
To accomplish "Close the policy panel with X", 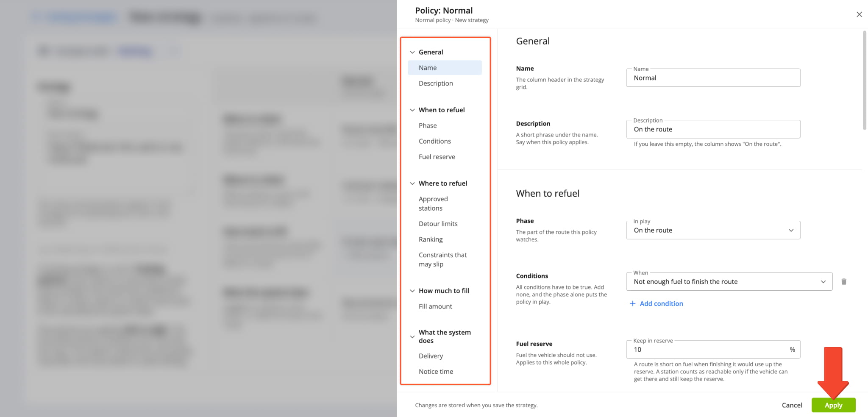I will point(859,14).
